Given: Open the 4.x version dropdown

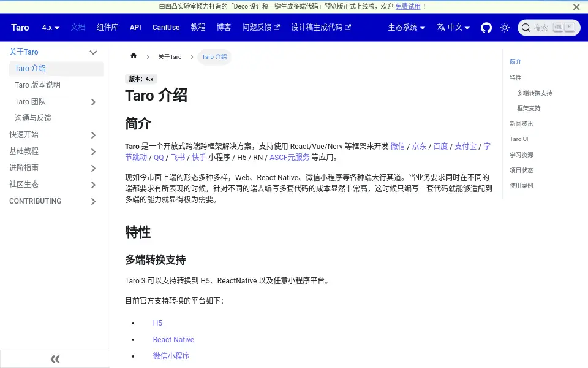Looking at the screenshot, I should 51,28.
